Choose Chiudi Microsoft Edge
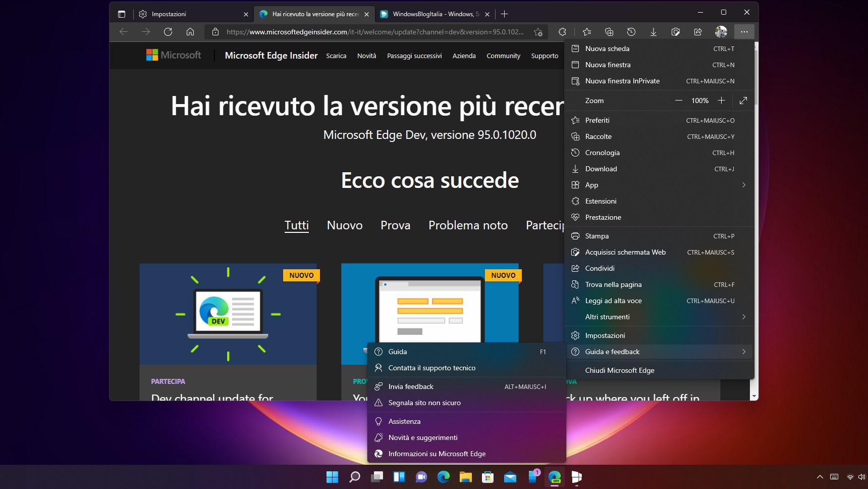The image size is (868, 489). (x=659, y=370)
